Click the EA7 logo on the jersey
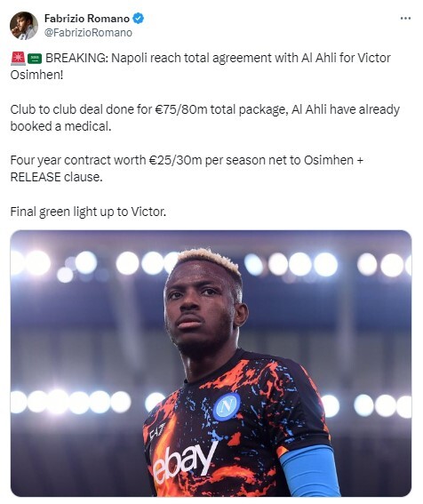The image size is (423, 504). (x=157, y=430)
